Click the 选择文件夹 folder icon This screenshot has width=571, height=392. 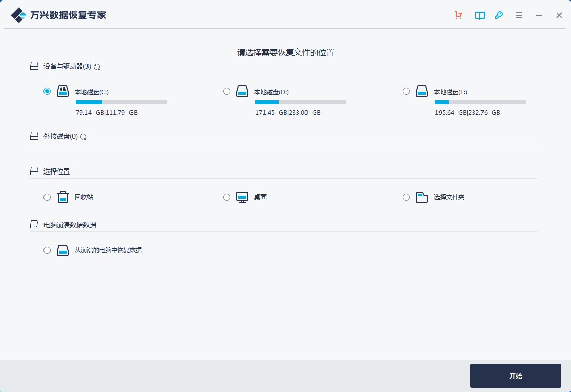click(x=421, y=197)
